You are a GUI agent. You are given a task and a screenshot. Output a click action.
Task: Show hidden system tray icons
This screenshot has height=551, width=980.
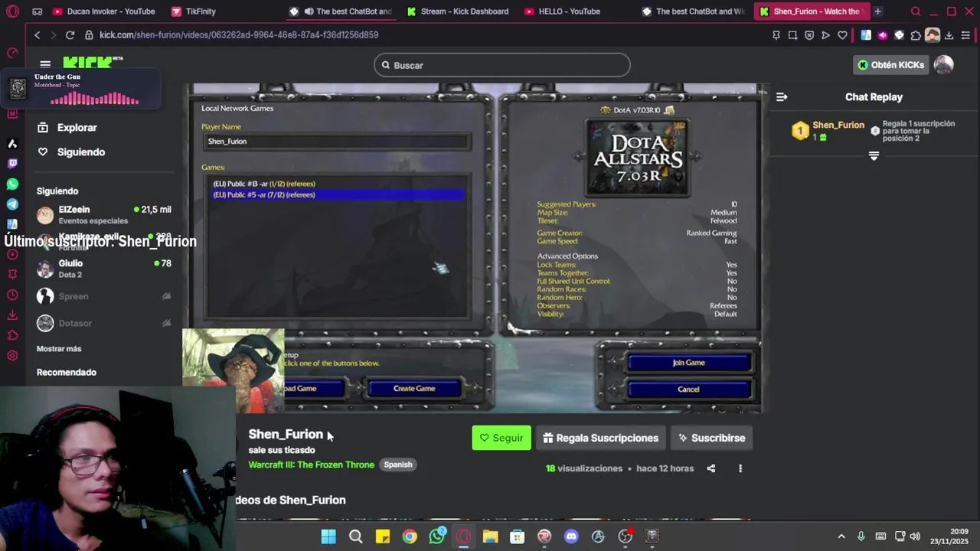(841, 536)
